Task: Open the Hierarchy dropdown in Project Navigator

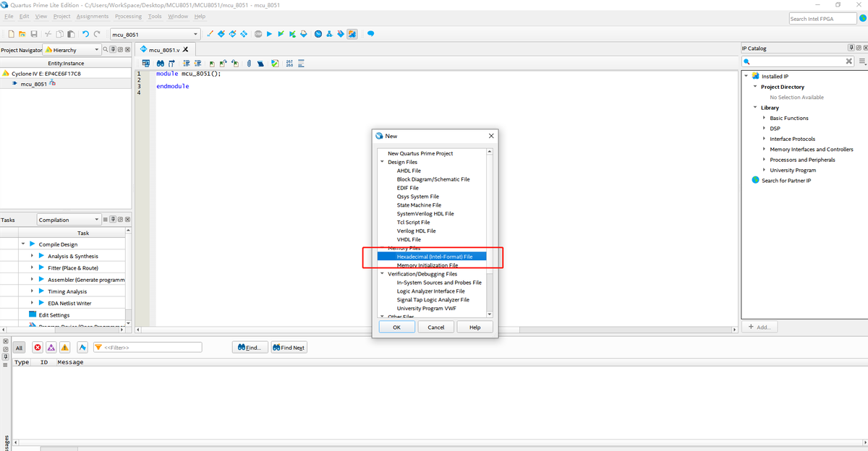Action: [x=71, y=49]
